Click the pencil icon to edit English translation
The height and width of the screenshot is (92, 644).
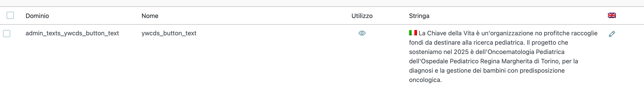(612, 34)
